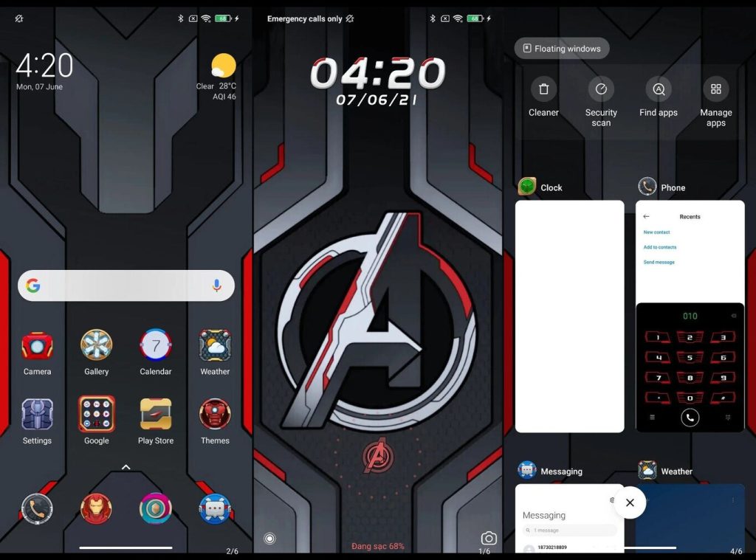Screen dimensions: 756x560
Task: Open the Manage apps shortcut
Action: click(x=716, y=102)
